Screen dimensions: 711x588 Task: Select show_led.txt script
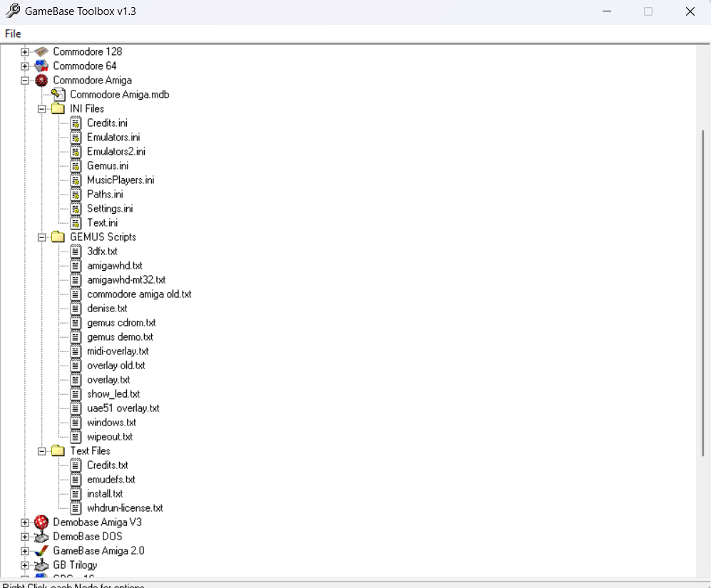click(x=113, y=394)
